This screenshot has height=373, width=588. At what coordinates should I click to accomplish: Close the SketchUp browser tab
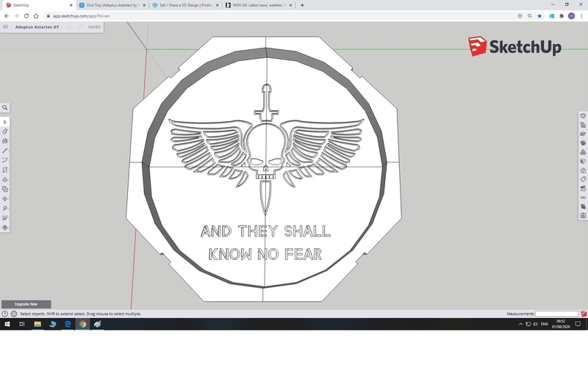click(x=71, y=5)
